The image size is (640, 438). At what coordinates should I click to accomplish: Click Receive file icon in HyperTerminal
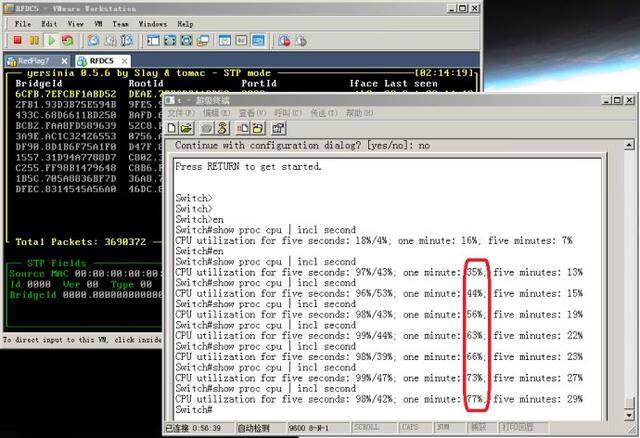258,128
